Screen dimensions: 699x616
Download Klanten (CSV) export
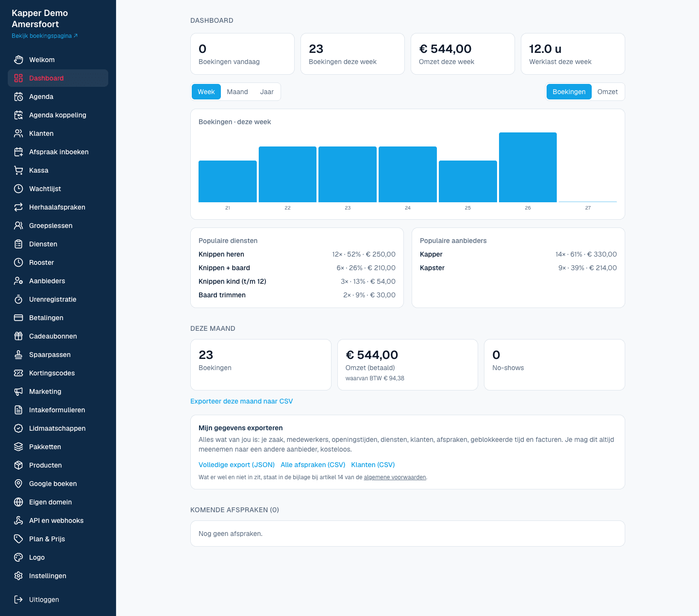[x=373, y=465]
